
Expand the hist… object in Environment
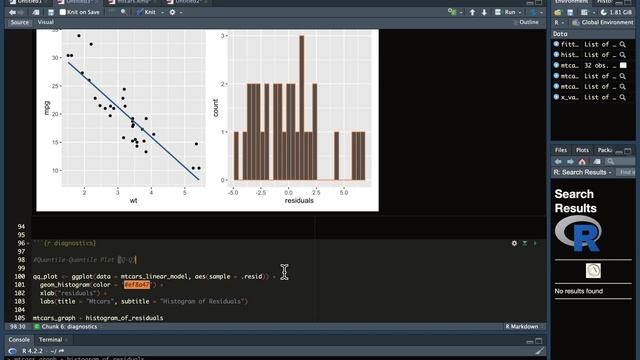[556, 55]
